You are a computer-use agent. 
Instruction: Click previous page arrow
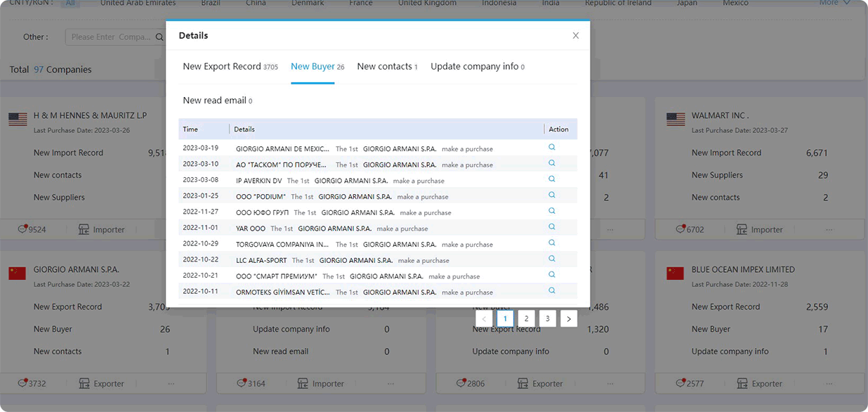pos(484,318)
